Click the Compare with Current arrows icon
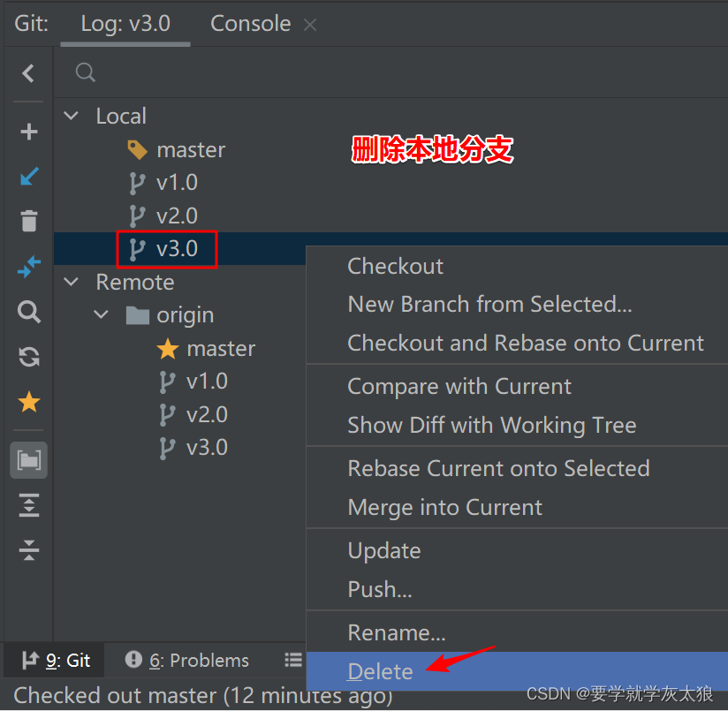Screen dimensions: 728x711 pyautogui.click(x=29, y=267)
